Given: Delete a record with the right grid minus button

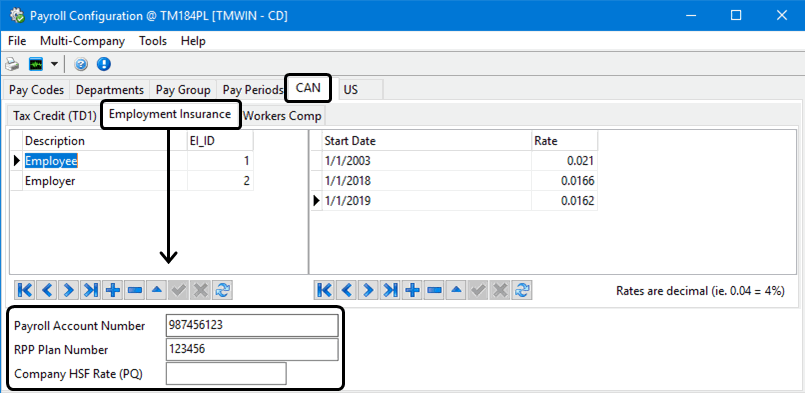Looking at the screenshot, I should (434, 290).
